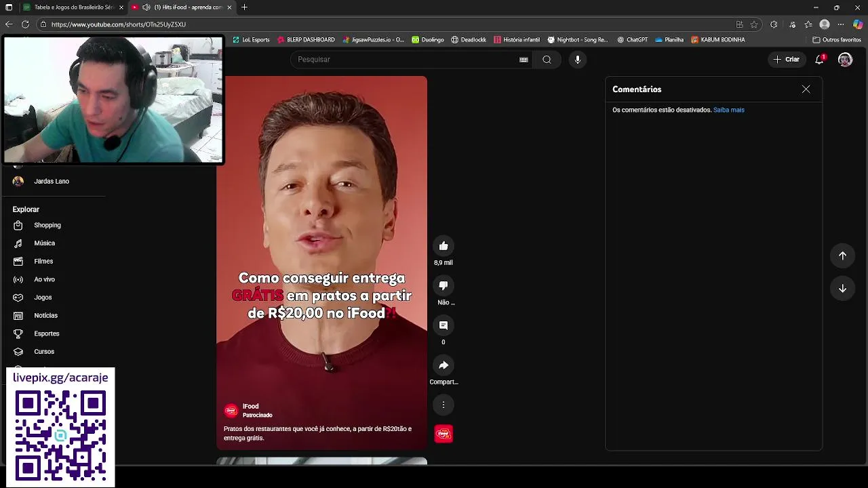Open the Criar button
Viewport: 868px width, 488px height.
pos(787,60)
